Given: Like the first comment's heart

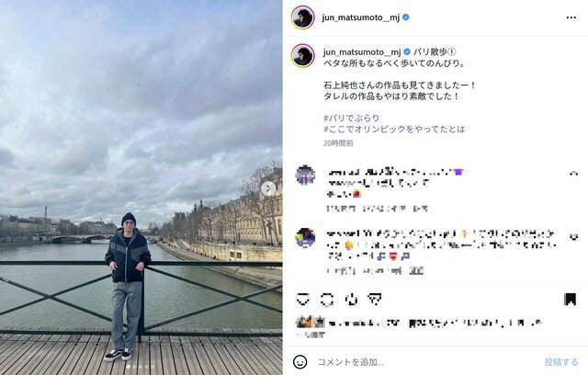Looking at the screenshot, I should click(573, 173).
